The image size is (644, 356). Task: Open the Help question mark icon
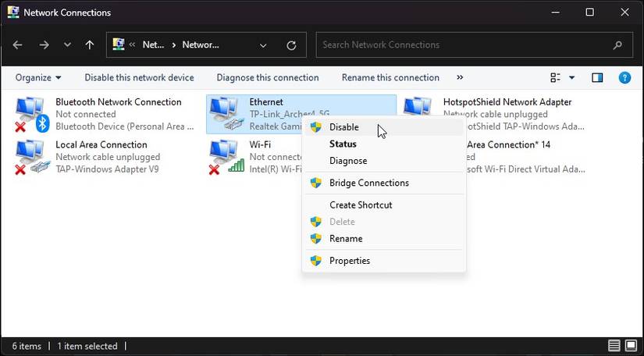pos(624,77)
